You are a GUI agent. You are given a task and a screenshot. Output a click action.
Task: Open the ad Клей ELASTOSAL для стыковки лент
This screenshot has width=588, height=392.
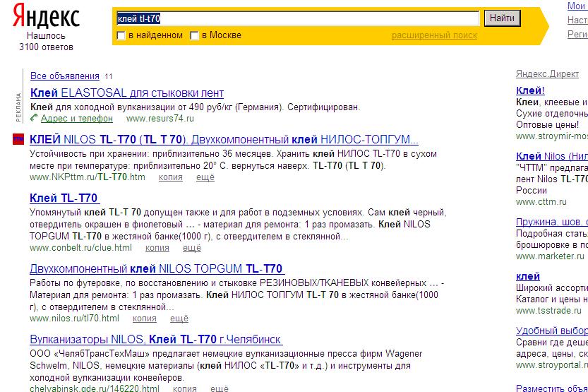[127, 93]
